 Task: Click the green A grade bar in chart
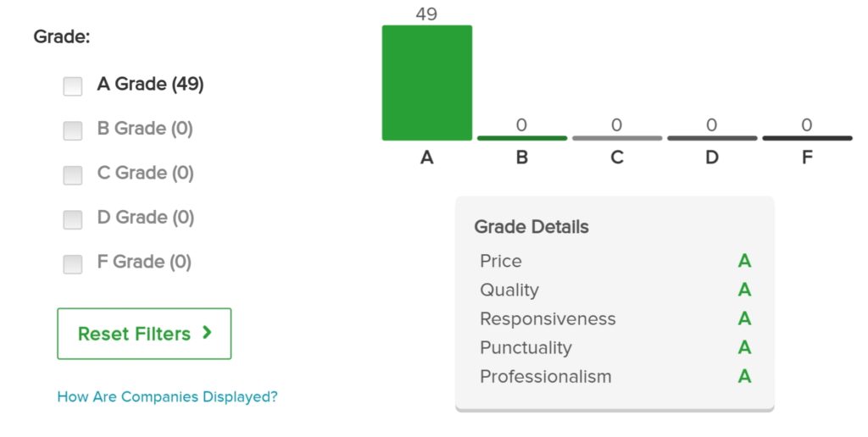point(427,83)
